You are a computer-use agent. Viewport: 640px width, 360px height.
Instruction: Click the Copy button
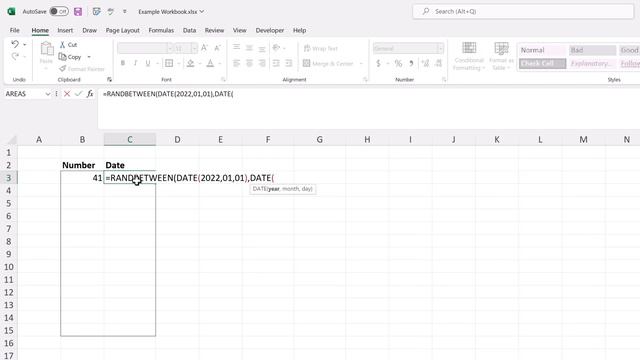[70, 57]
